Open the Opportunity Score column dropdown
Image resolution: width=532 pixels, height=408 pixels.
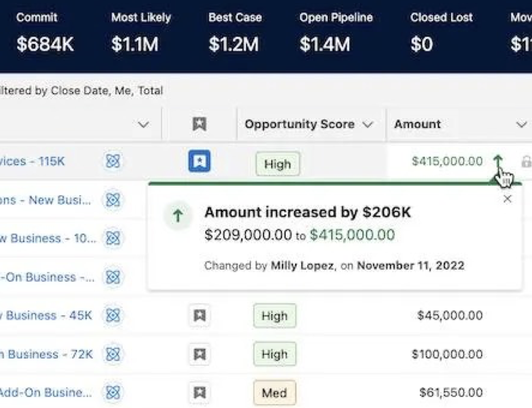[x=368, y=125]
